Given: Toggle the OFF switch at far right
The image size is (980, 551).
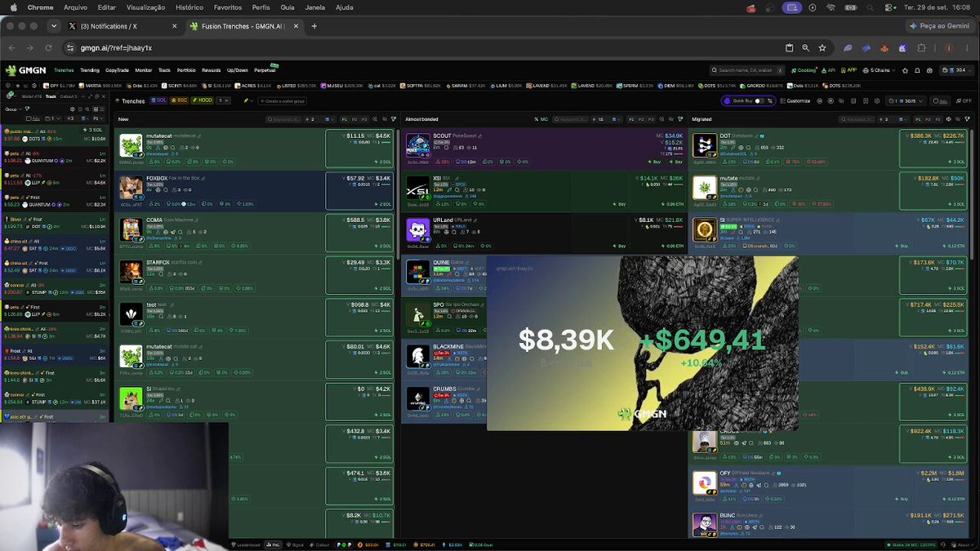Looking at the screenshot, I should [x=964, y=100].
